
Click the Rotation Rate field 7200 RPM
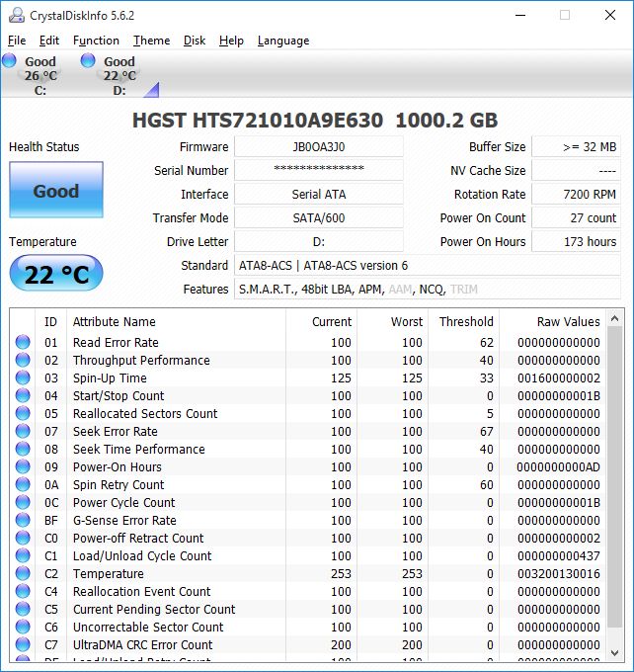click(576, 194)
